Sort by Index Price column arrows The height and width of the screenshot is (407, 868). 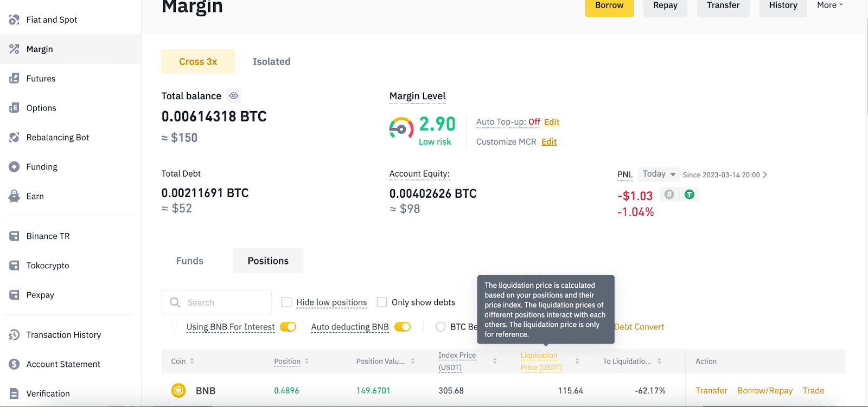495,361
